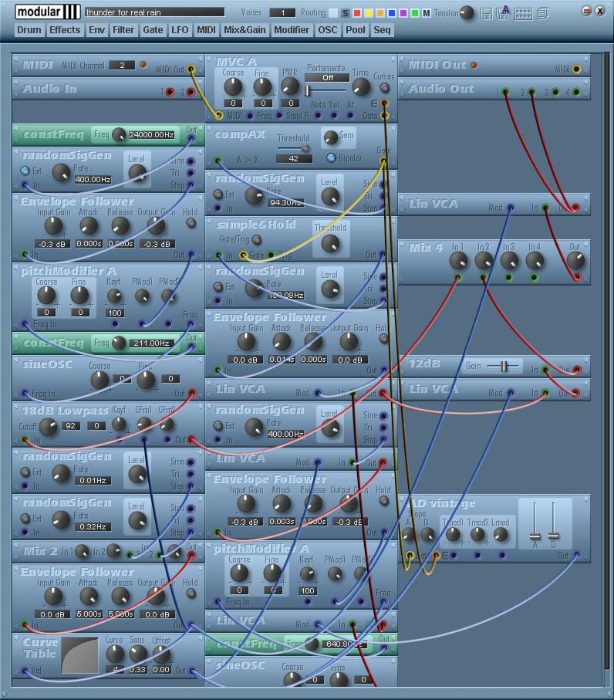
Task: Click the In 3 jack on Mix 4
Action: pyautogui.click(x=508, y=278)
